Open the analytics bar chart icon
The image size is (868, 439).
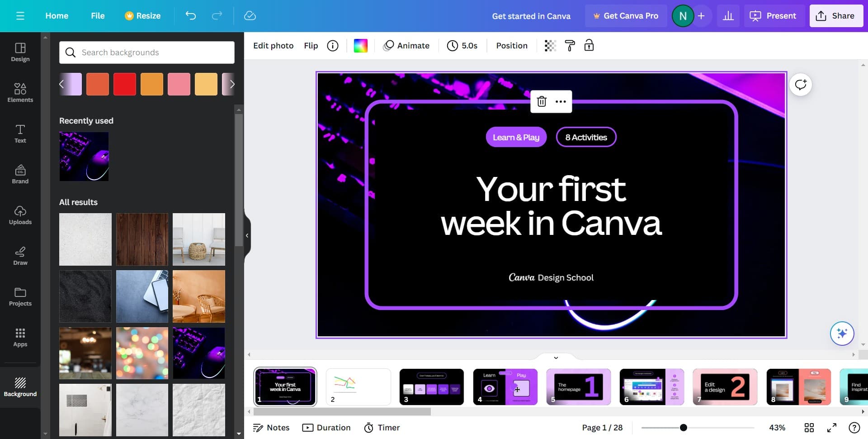click(x=728, y=16)
